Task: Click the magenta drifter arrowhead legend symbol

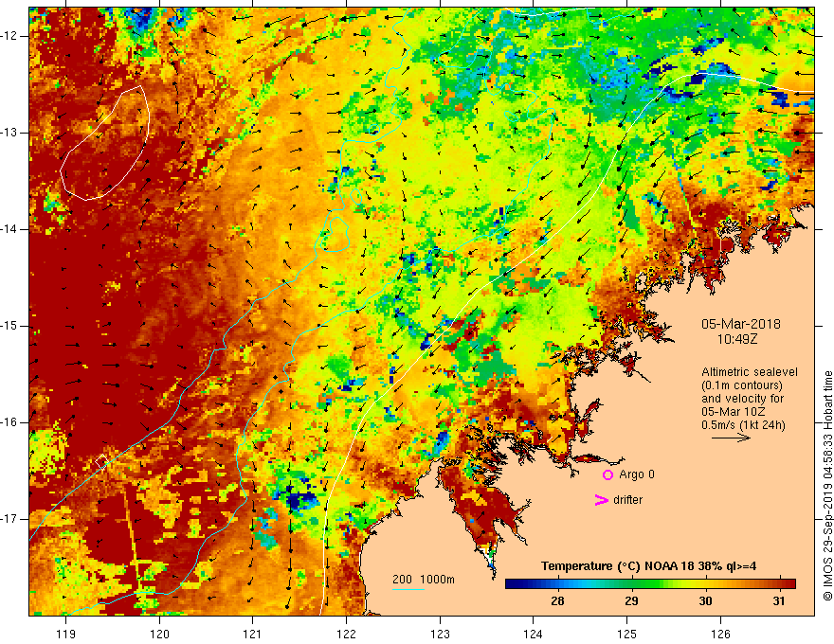Action: pyautogui.click(x=602, y=500)
